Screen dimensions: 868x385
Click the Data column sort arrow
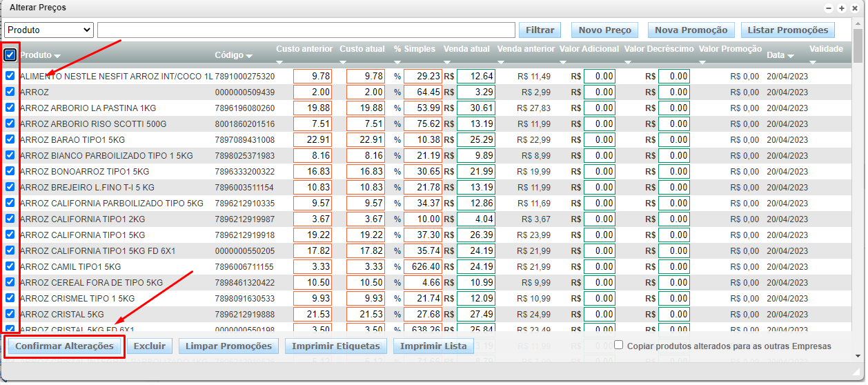tap(790, 56)
